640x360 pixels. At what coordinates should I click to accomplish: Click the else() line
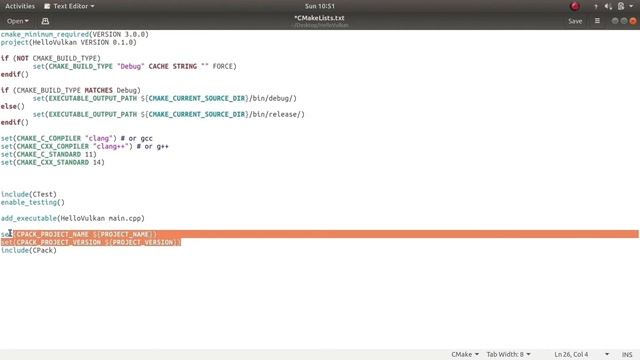[x=13, y=107]
